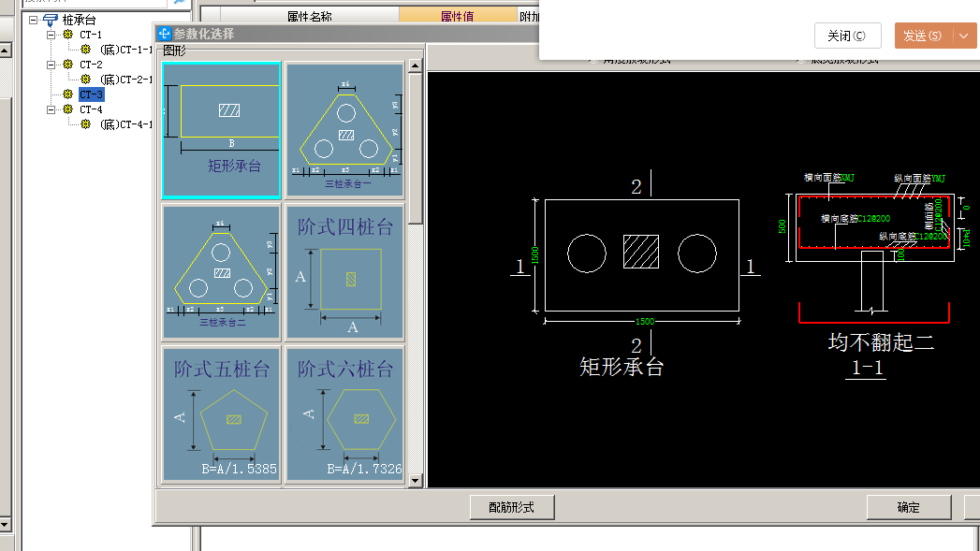The width and height of the screenshot is (980, 551).
Task: Select the (底)CT-4-1 child item
Action: click(125, 124)
